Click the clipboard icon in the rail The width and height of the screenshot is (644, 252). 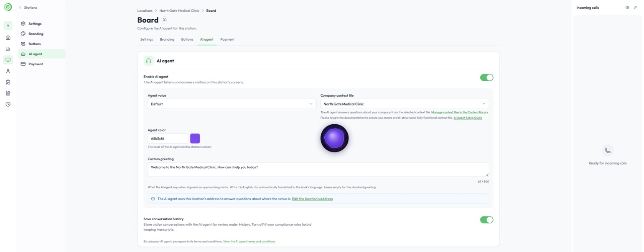[x=8, y=82]
